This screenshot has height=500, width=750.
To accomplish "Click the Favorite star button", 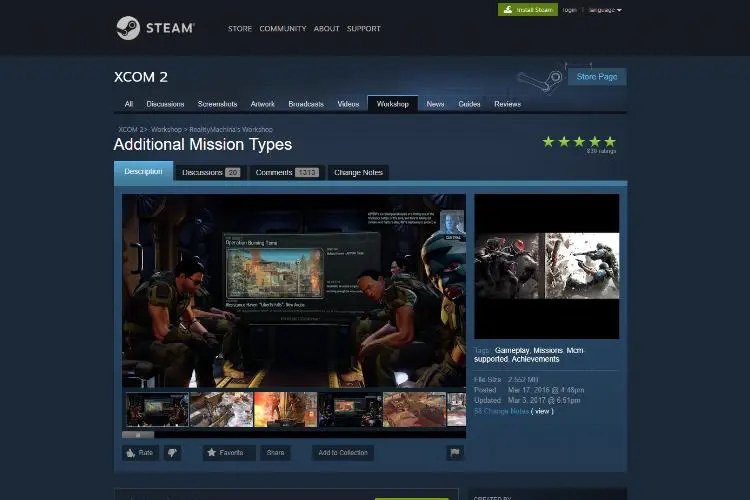I will [229, 453].
